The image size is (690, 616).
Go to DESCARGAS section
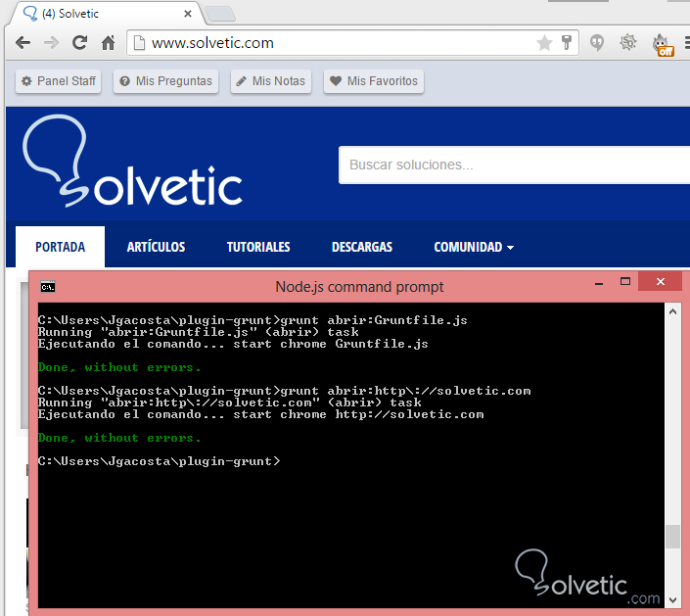coord(362,247)
